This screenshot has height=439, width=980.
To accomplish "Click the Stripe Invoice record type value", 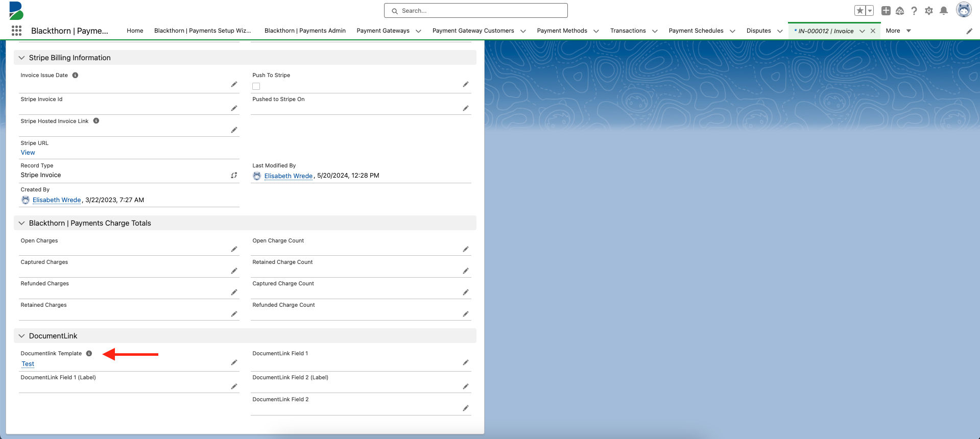I will coord(41,175).
